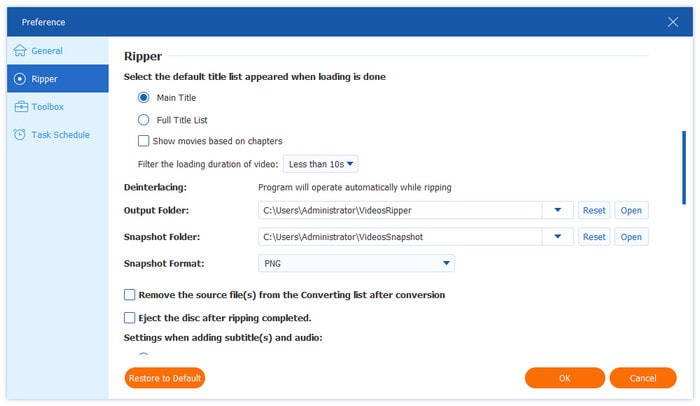The height and width of the screenshot is (406, 700).
Task: Close the Preference dialog
Action: pos(673,21)
